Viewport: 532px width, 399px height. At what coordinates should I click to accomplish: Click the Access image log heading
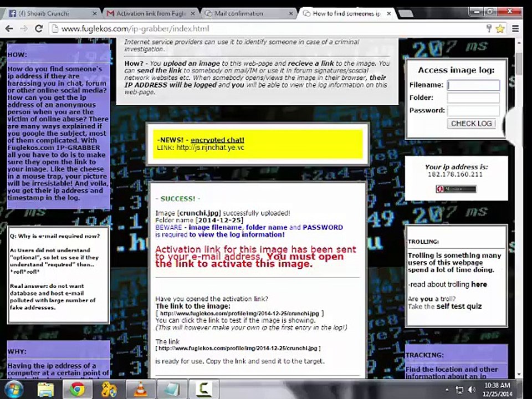(x=456, y=70)
